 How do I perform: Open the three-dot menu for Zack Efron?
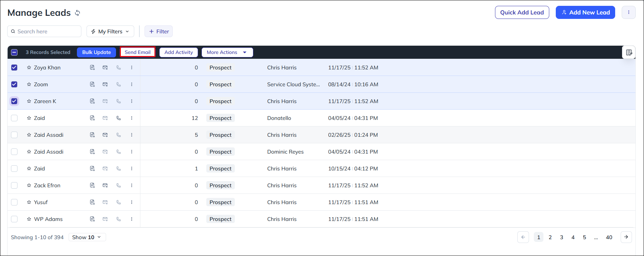(x=131, y=186)
